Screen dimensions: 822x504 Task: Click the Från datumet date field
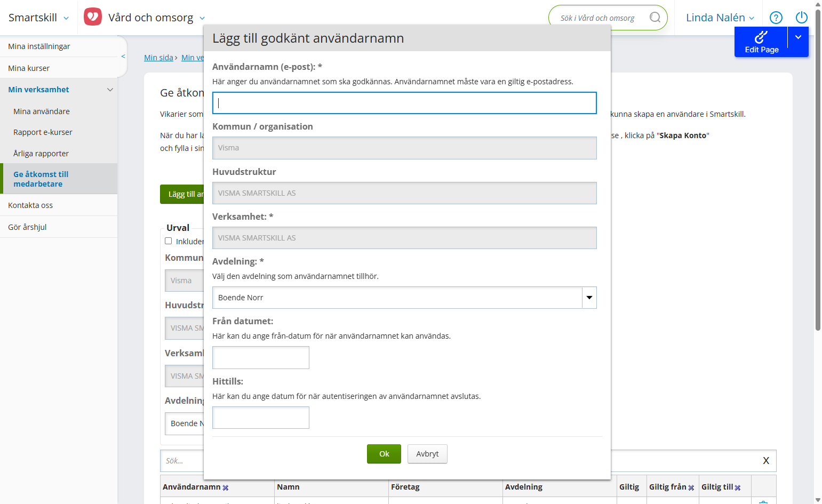[261, 357]
